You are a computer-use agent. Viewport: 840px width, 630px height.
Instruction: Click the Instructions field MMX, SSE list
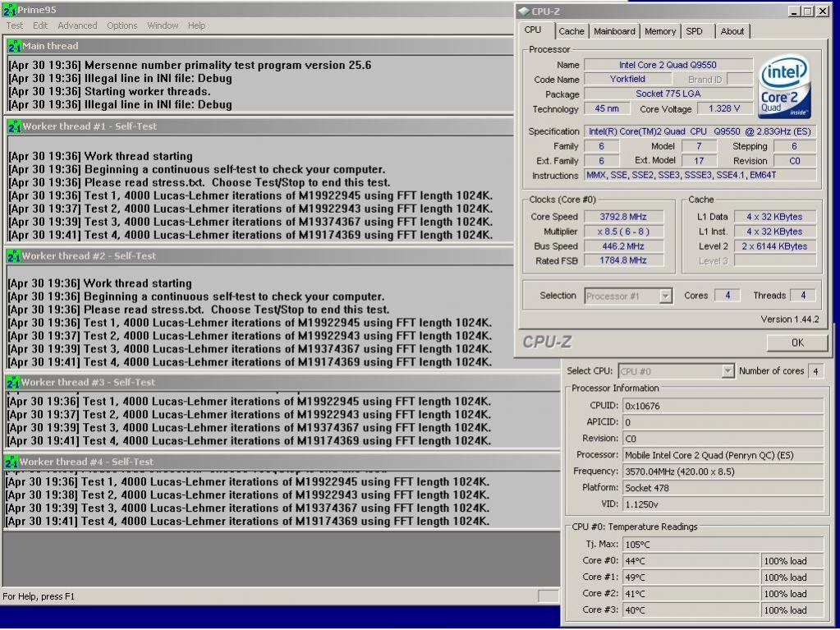(x=700, y=175)
